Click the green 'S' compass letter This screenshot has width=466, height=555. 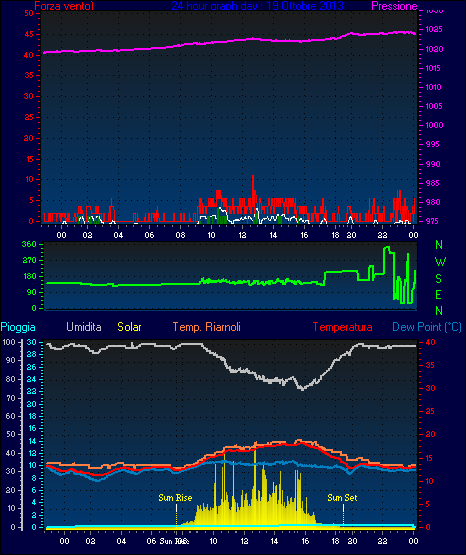point(438,279)
